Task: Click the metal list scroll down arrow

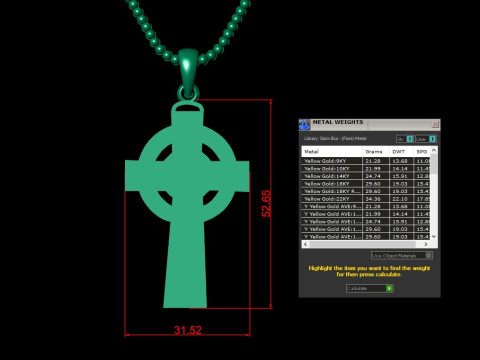Action: (434, 236)
